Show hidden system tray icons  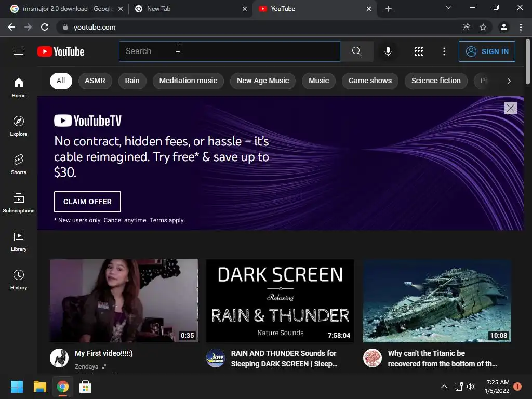click(444, 387)
